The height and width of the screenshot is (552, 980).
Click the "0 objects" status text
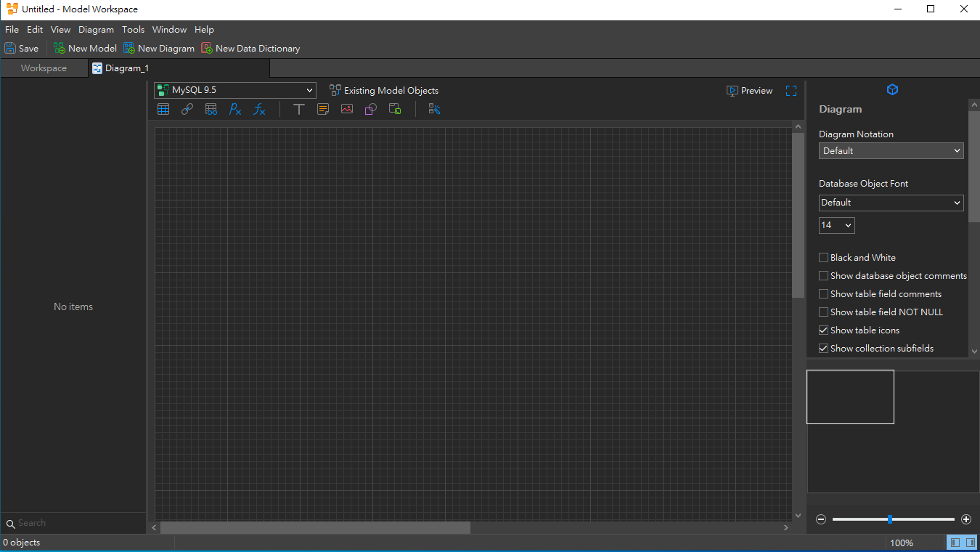(x=22, y=543)
